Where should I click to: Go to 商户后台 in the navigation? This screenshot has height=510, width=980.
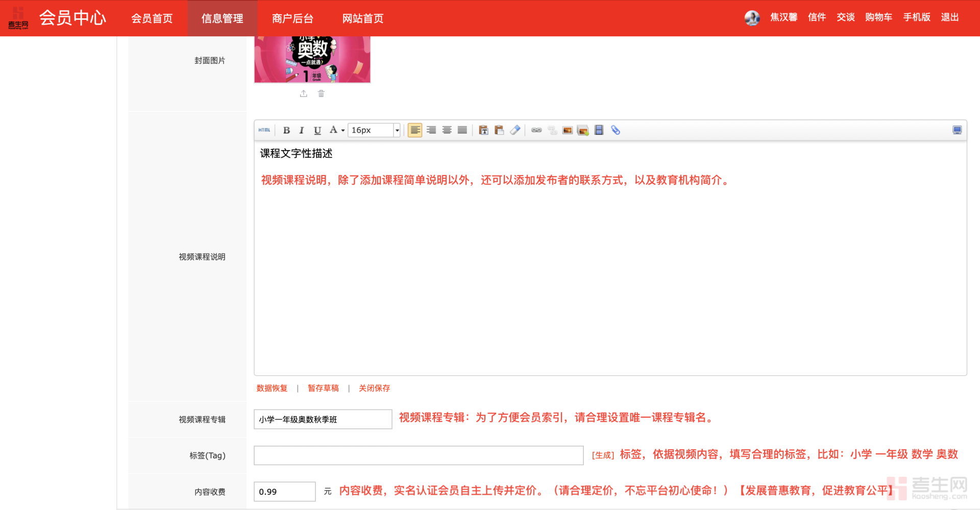tap(292, 18)
